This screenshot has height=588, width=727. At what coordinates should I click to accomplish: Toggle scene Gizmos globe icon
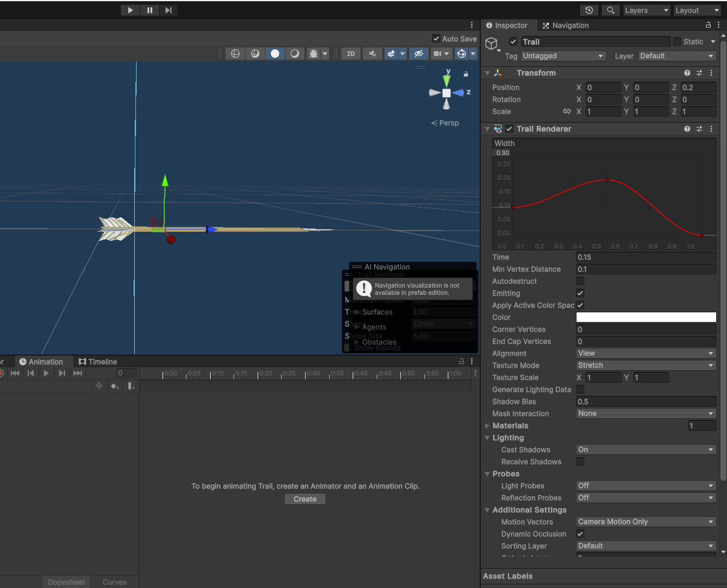462,54
